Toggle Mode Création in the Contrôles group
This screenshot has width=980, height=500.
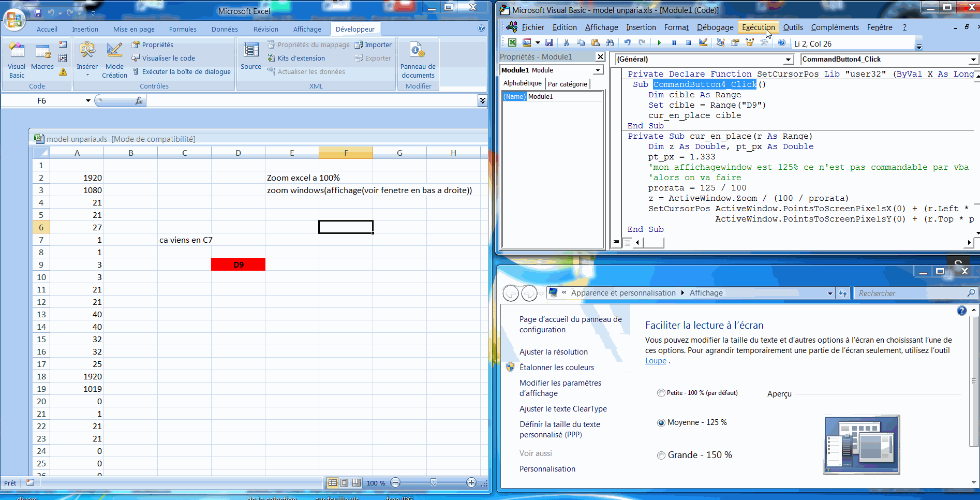tap(114, 61)
